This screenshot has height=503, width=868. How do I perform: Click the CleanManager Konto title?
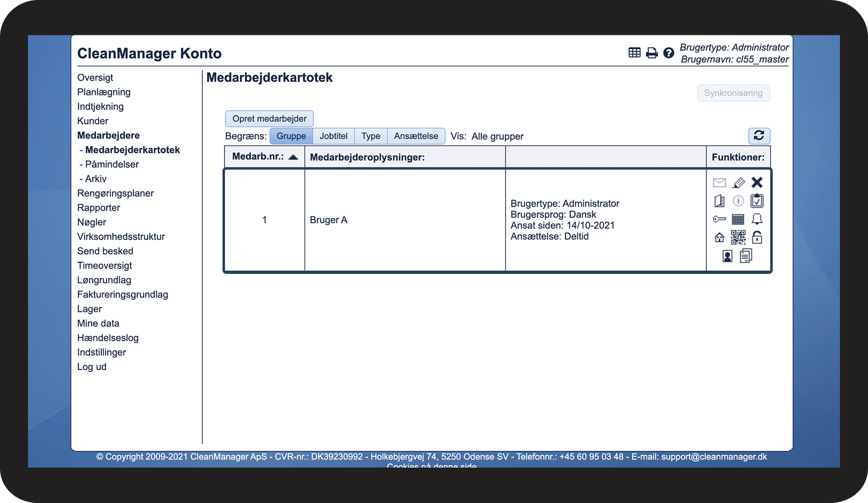[149, 53]
